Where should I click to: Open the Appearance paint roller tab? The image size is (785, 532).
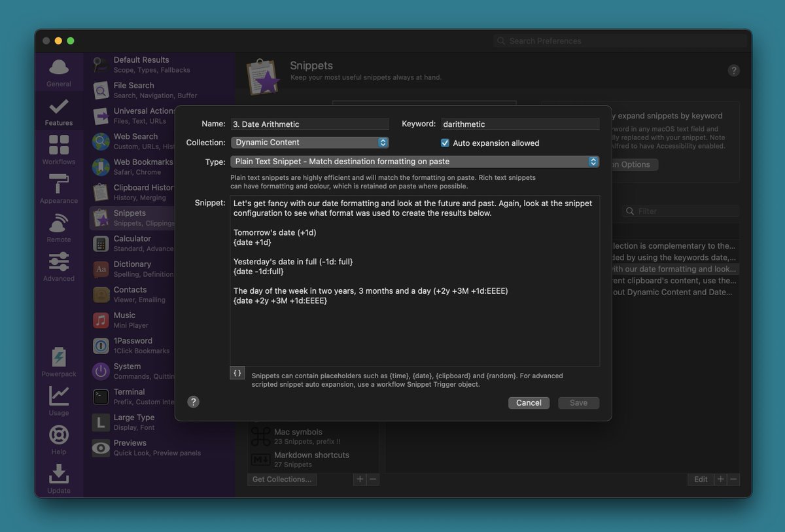coord(59,189)
